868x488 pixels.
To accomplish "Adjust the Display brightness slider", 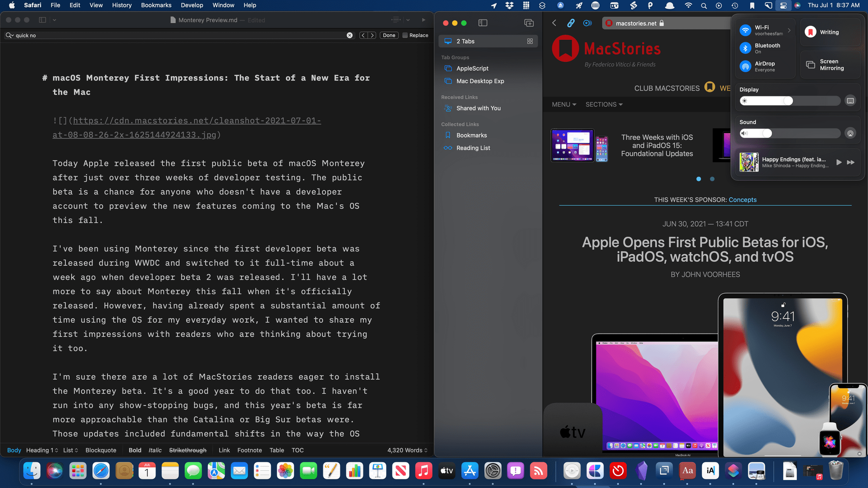I will click(790, 101).
